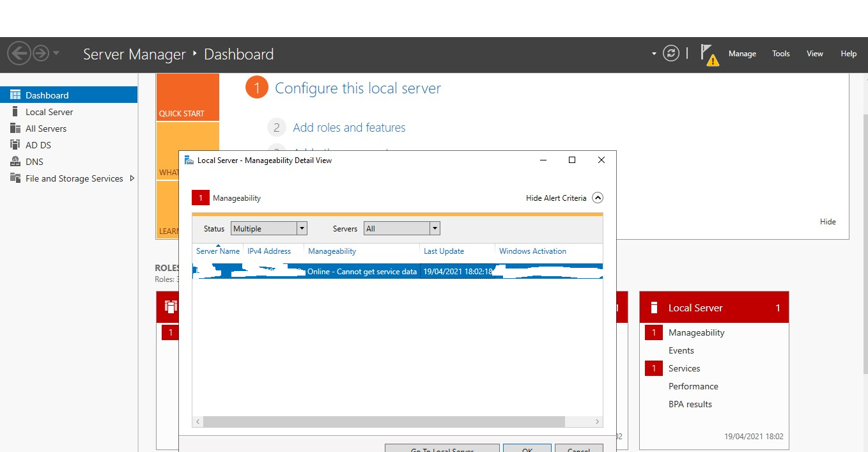The height and width of the screenshot is (452, 868).
Task: Expand the File and Storage Services arrow
Action: tap(132, 178)
